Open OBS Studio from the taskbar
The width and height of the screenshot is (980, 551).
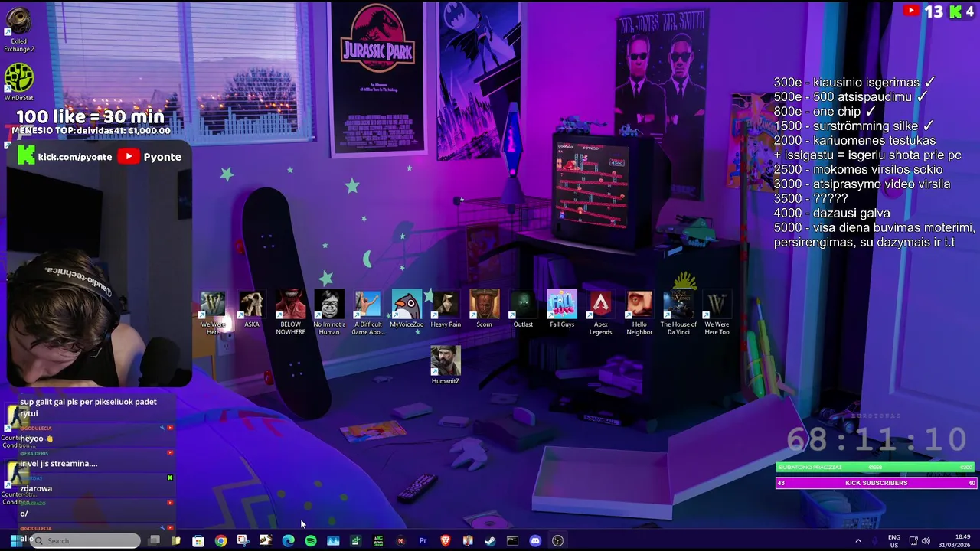(x=557, y=541)
